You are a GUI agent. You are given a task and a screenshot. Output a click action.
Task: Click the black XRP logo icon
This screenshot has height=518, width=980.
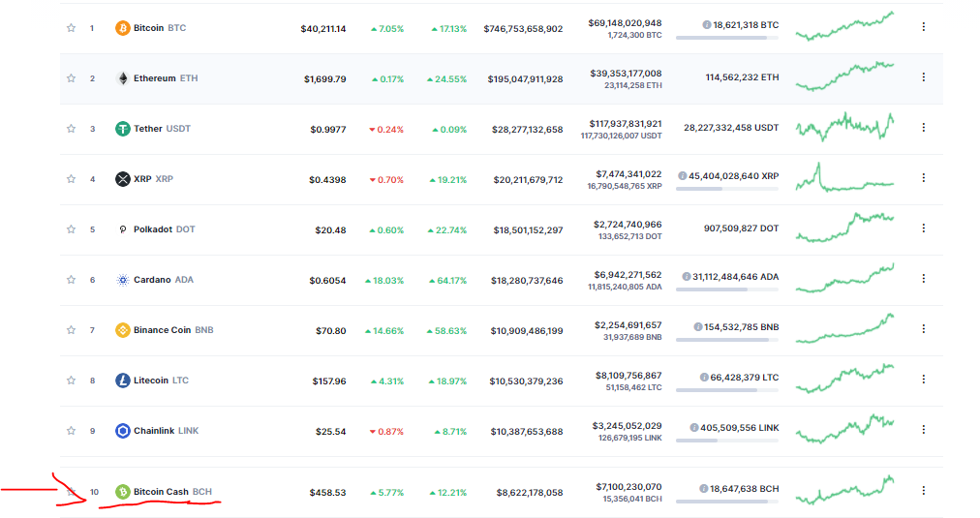coord(122,179)
